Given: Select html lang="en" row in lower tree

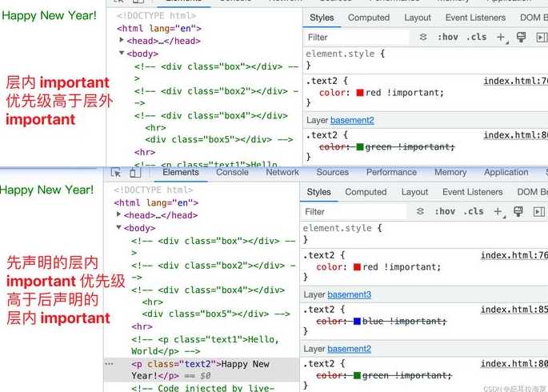Looking at the screenshot, I should tap(156, 202).
